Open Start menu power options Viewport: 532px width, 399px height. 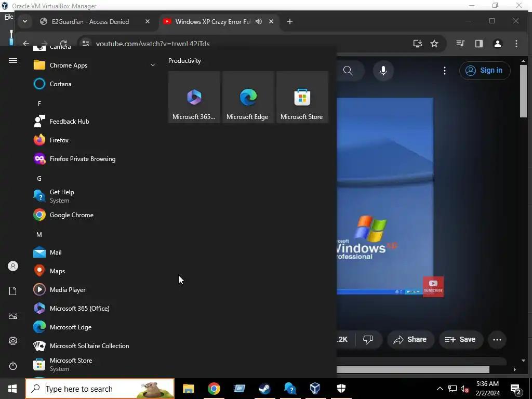(x=13, y=365)
